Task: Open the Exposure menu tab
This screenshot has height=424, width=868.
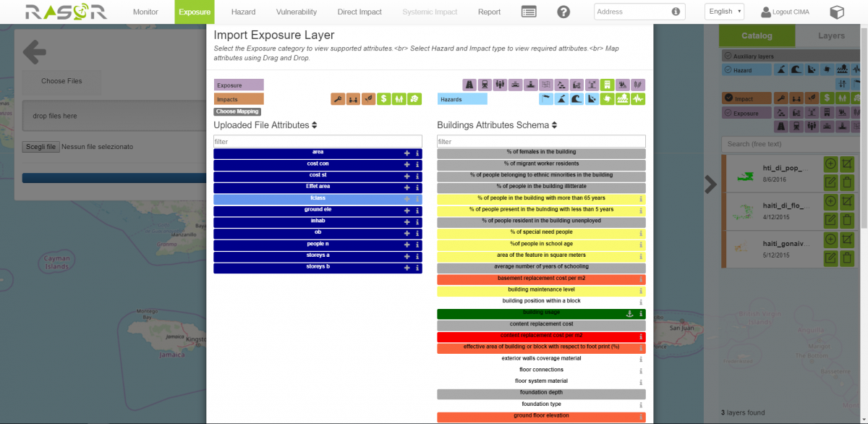Action: click(x=195, y=12)
